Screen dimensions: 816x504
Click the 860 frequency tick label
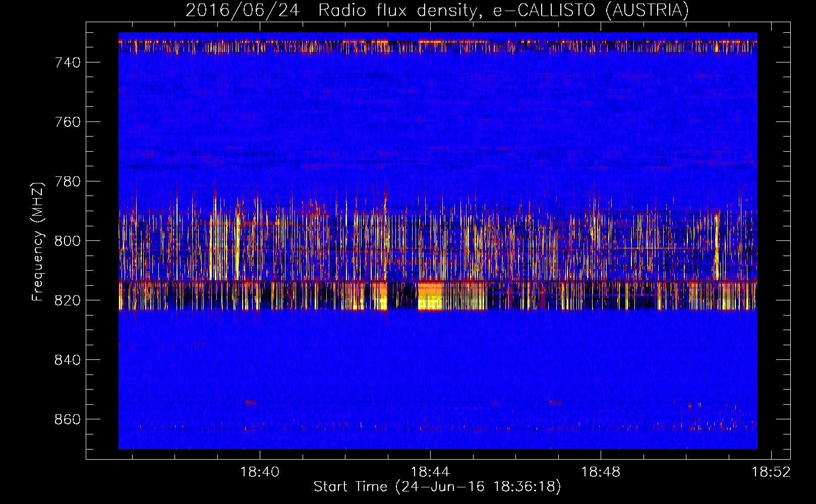[x=68, y=419]
